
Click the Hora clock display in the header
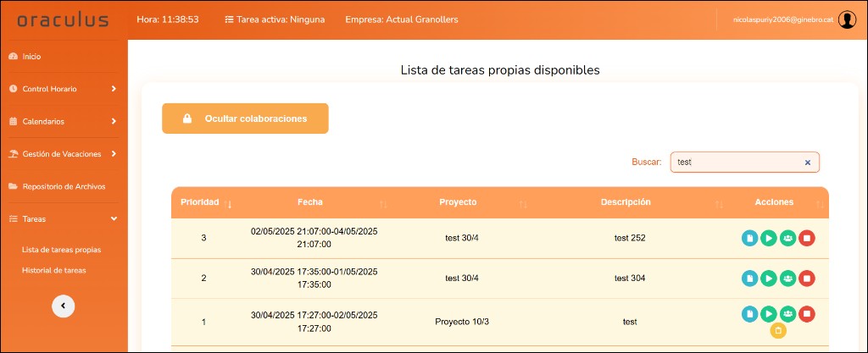pos(168,19)
